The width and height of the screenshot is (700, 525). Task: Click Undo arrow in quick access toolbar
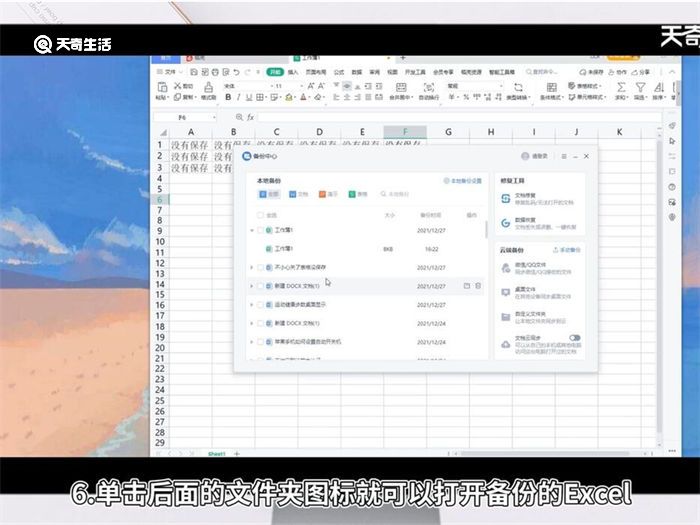[236, 72]
